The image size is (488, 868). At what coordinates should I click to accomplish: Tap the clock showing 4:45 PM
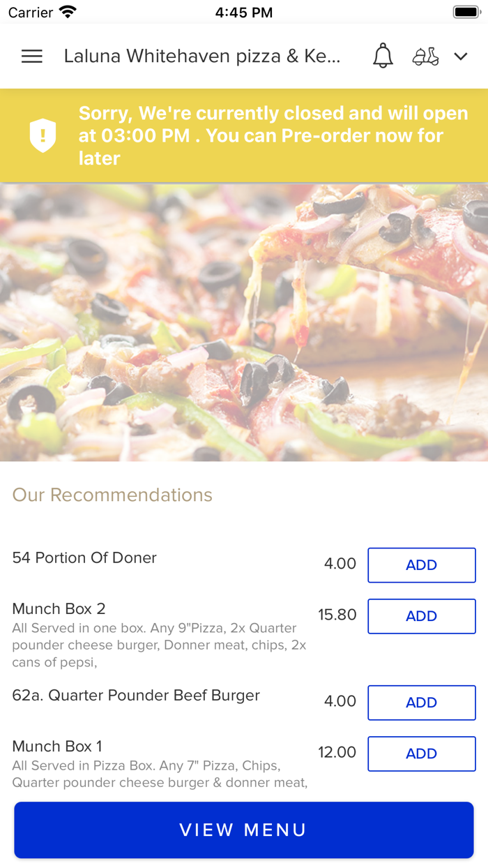click(x=244, y=12)
